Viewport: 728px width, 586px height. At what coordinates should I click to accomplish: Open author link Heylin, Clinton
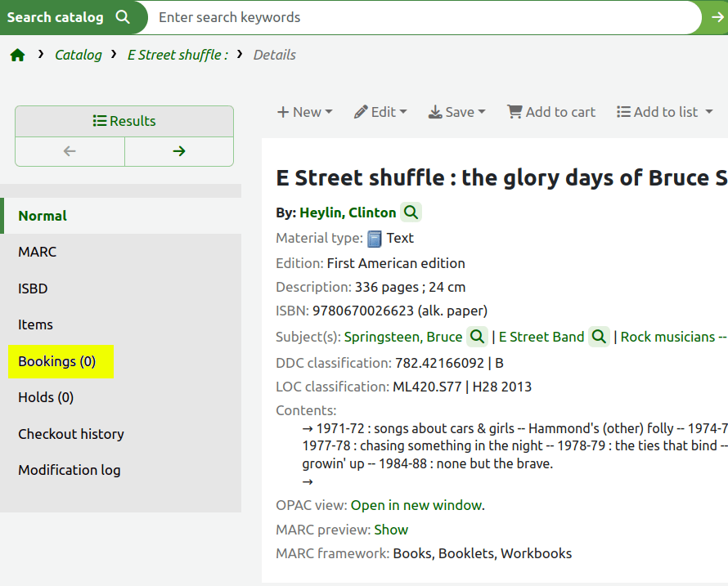pyautogui.click(x=348, y=212)
